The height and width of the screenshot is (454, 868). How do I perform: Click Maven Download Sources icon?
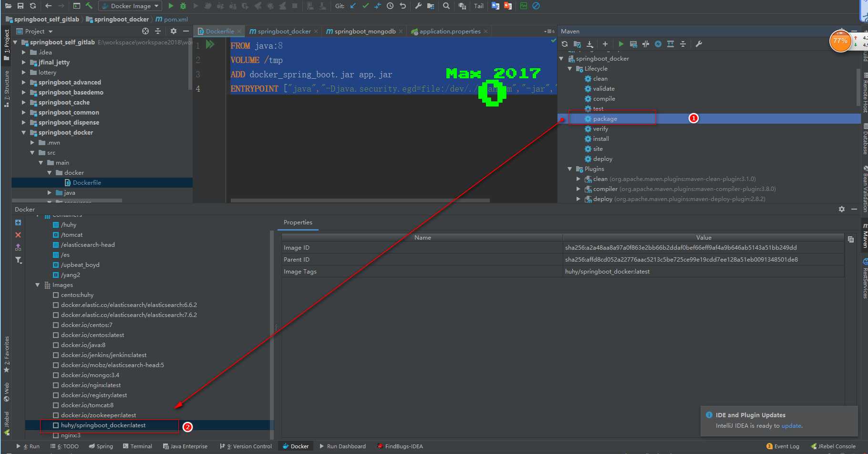point(590,44)
